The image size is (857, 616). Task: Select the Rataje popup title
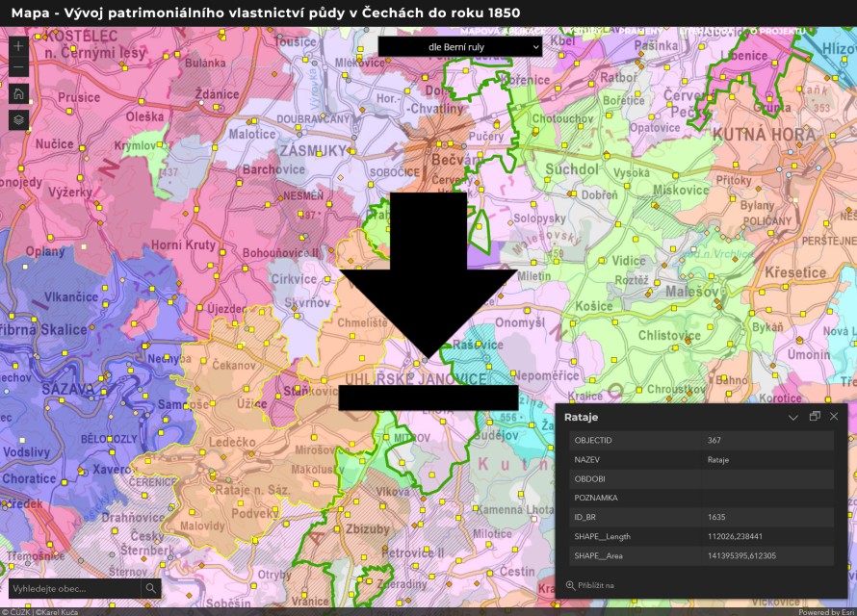pos(581,417)
